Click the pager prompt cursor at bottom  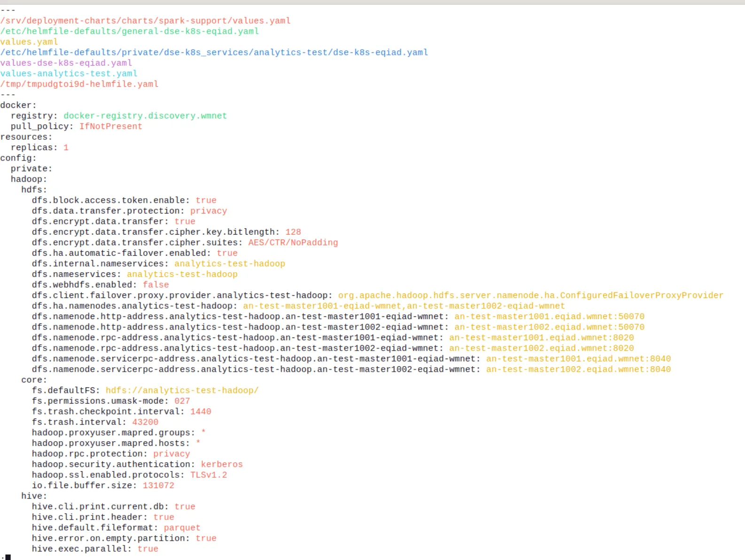pyautogui.click(x=8, y=557)
